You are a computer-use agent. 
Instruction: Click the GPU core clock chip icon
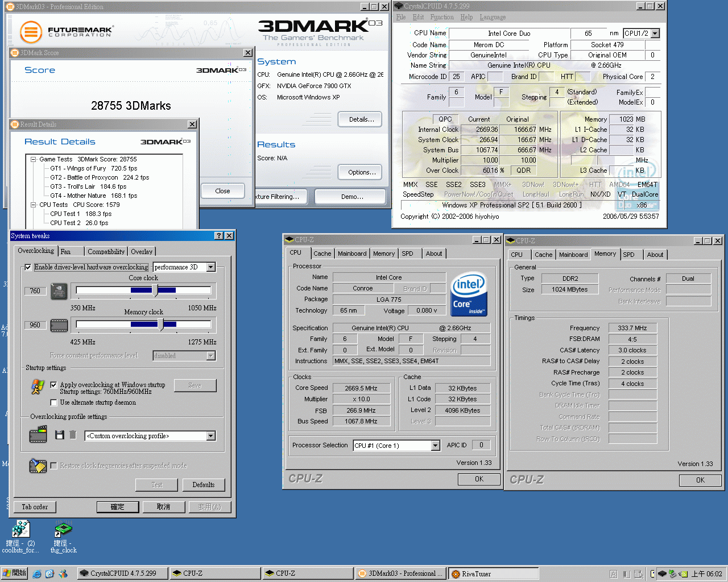click(59, 291)
